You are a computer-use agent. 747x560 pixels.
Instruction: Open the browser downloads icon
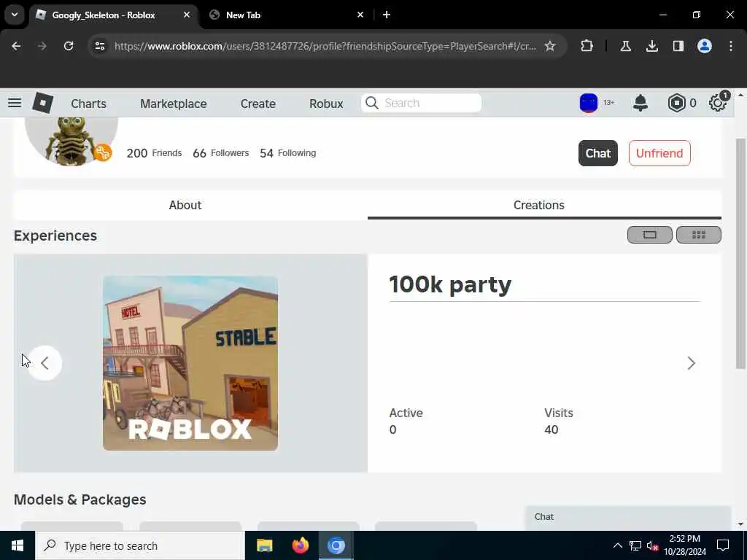tap(651, 46)
